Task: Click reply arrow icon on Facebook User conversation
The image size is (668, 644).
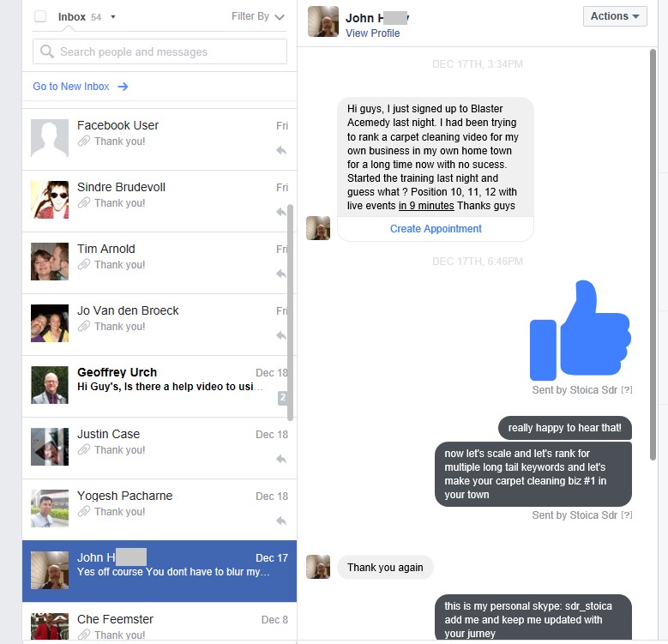Action: coord(281,150)
